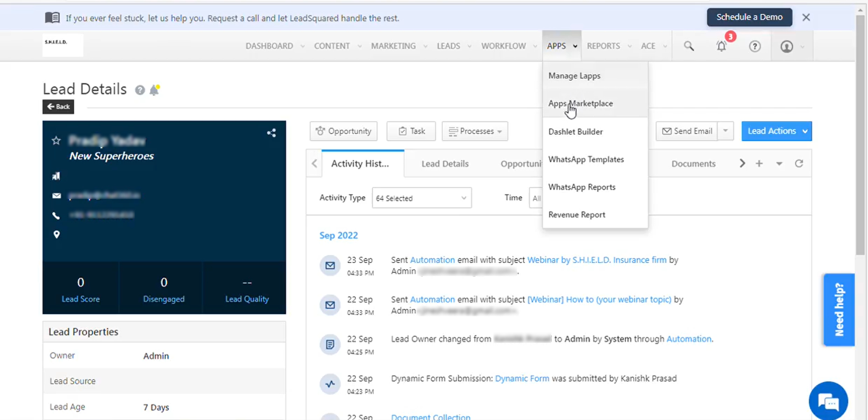The image size is (868, 420).
Task: Open WhatsApp Templates menu item
Action: 595,159
